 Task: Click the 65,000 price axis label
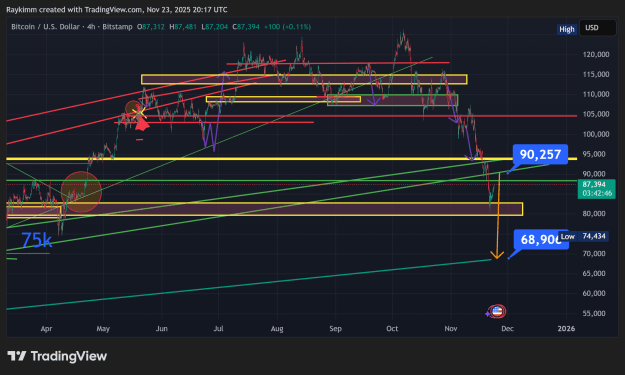coord(594,273)
